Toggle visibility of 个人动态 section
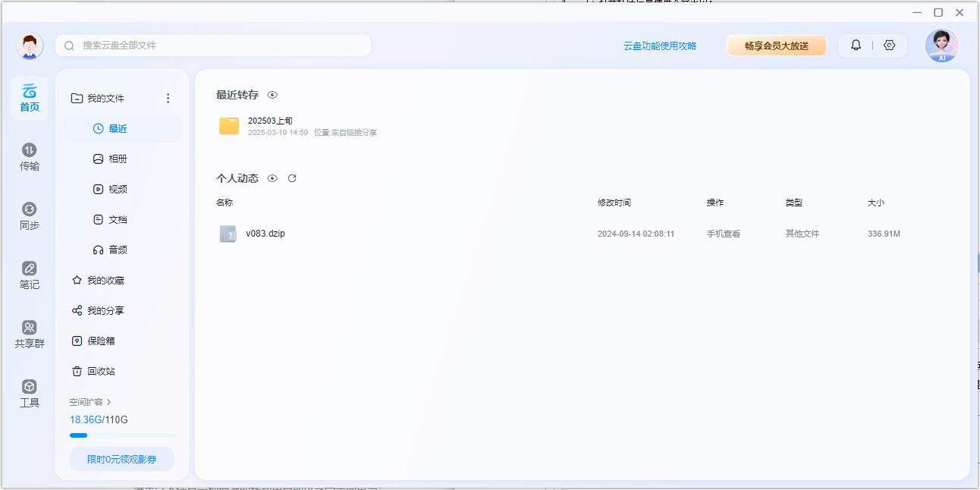 [x=272, y=178]
